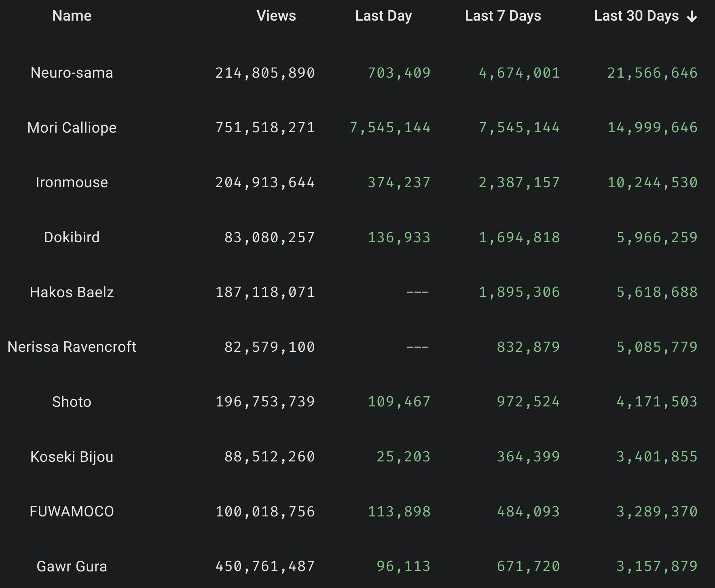The width and height of the screenshot is (715, 588).
Task: Click Dokibird's 30-day value 5,966,259
Action: point(657,237)
